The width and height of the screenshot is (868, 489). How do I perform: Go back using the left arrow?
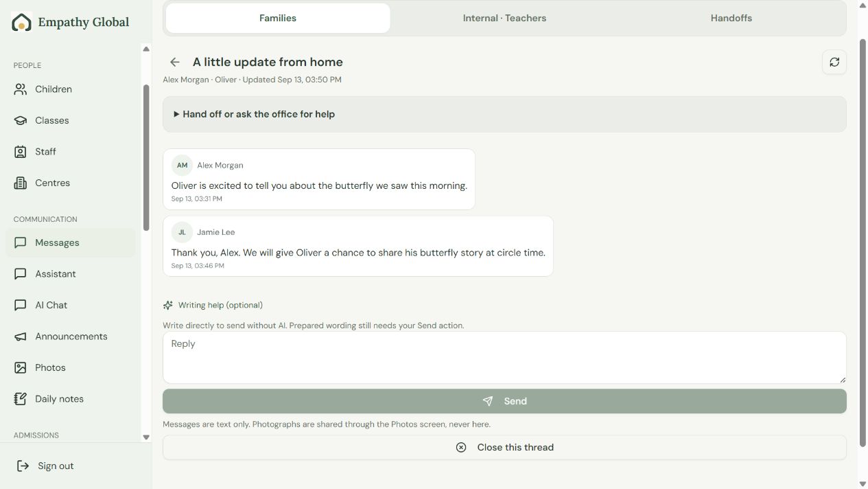point(175,62)
